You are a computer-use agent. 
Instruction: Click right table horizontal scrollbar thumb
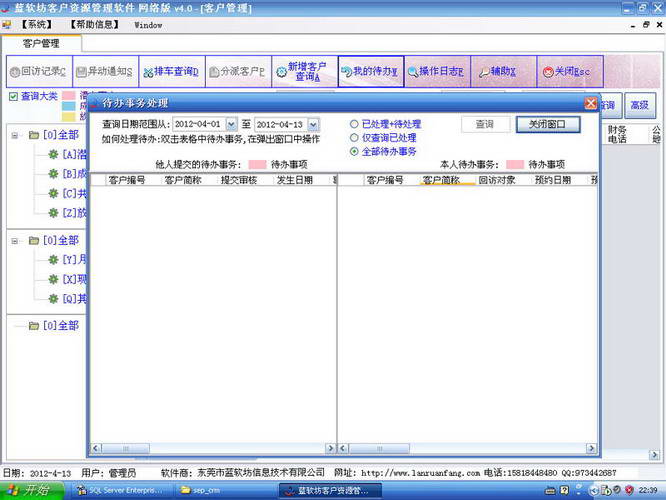(379, 448)
